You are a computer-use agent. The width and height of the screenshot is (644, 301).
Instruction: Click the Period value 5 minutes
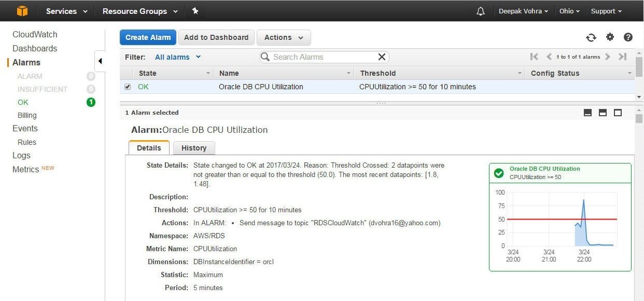click(208, 288)
